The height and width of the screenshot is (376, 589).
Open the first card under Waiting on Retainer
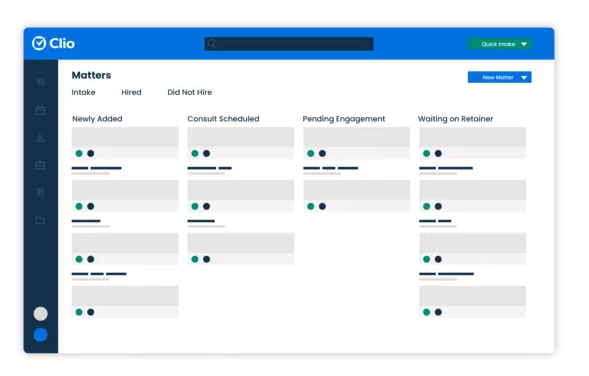473,143
